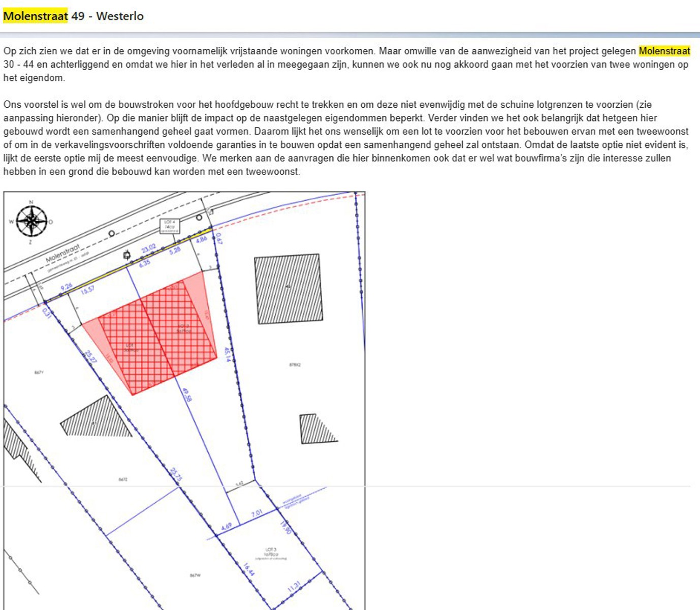The image size is (700, 610).
Task: Click the North arrow tip of the compass
Action: click(30, 205)
